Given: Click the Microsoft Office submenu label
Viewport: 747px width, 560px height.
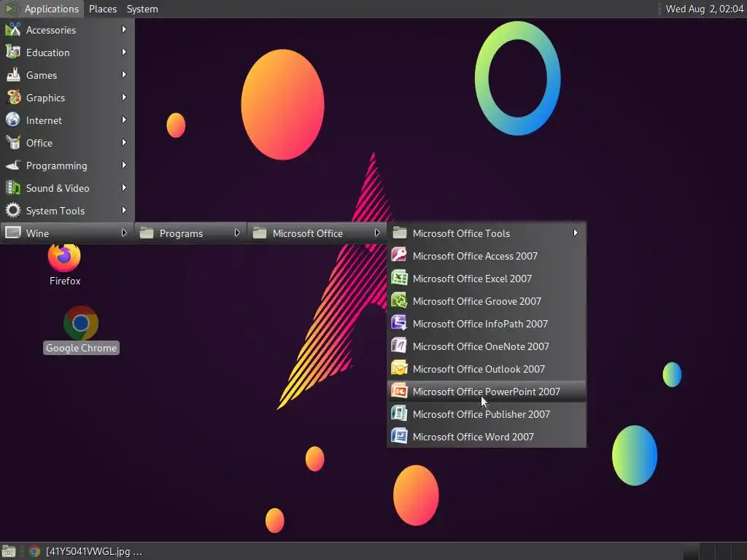Looking at the screenshot, I should [307, 233].
